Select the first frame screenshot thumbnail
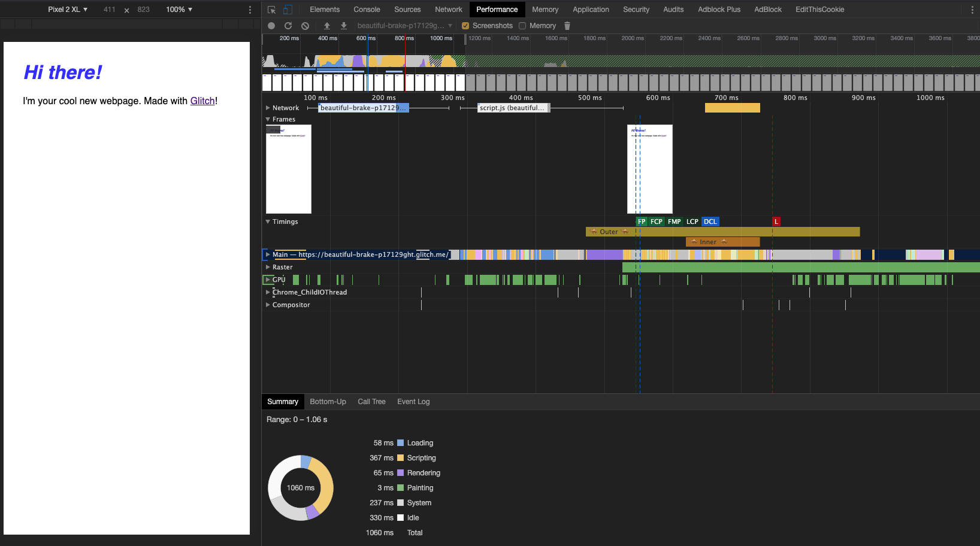The width and height of the screenshot is (980, 546). 288,169
